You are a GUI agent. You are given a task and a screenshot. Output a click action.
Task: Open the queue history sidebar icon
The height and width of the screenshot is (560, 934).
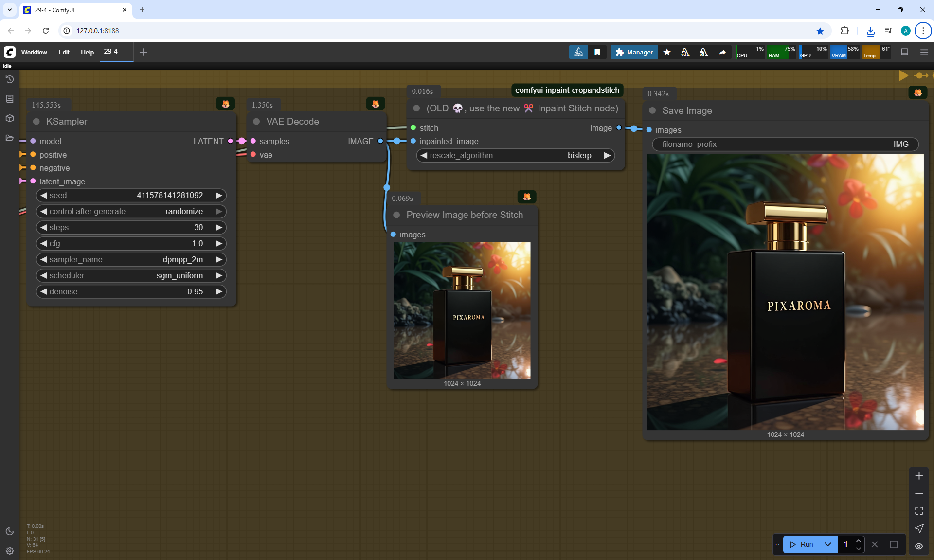9,79
